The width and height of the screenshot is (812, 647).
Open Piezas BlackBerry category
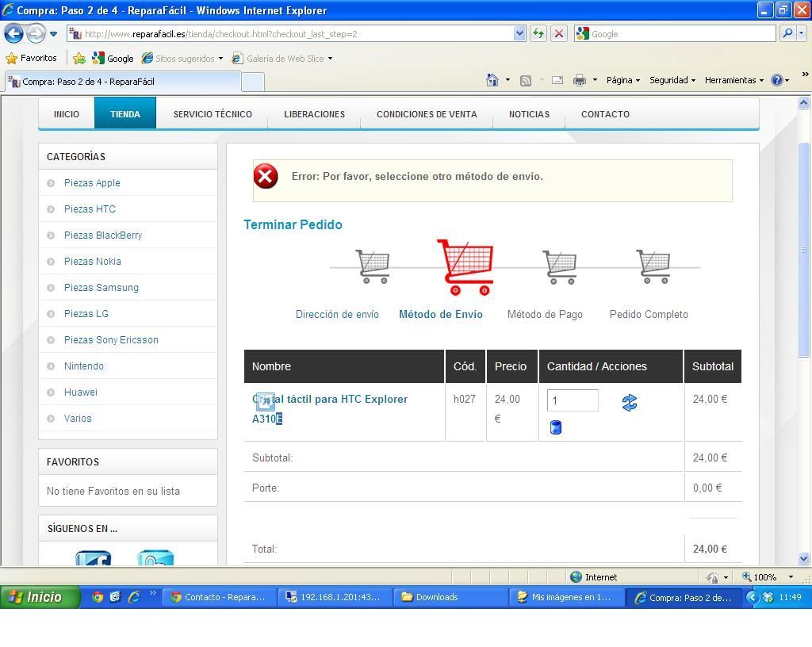point(103,235)
